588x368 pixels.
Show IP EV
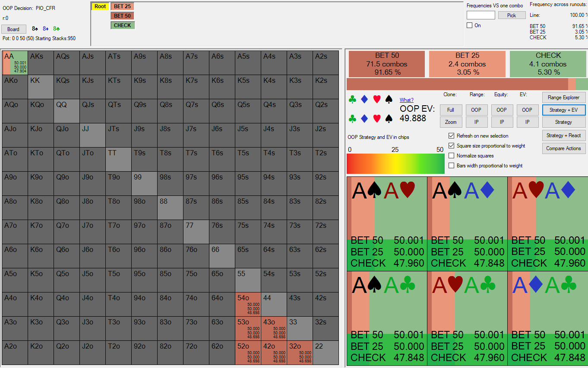click(527, 122)
